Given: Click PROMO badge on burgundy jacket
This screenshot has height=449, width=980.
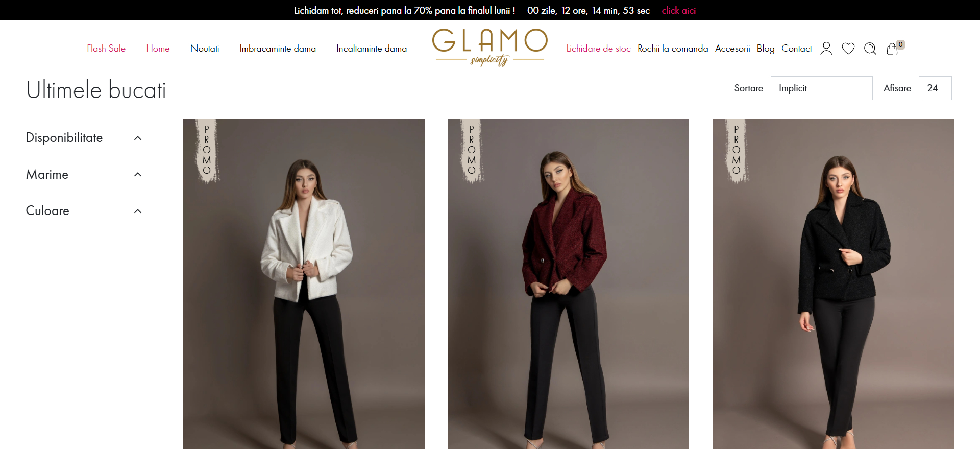Looking at the screenshot, I should coord(472,150).
